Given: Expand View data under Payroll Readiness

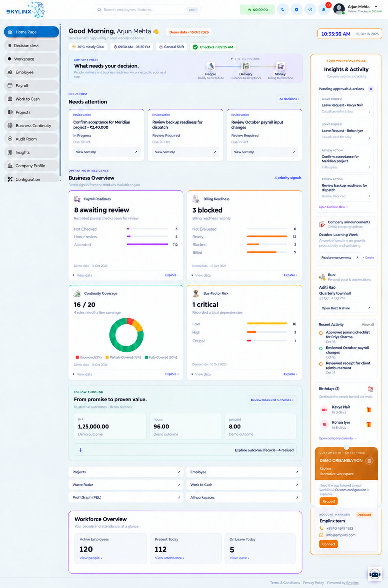Looking at the screenshot, I should (x=83, y=275).
